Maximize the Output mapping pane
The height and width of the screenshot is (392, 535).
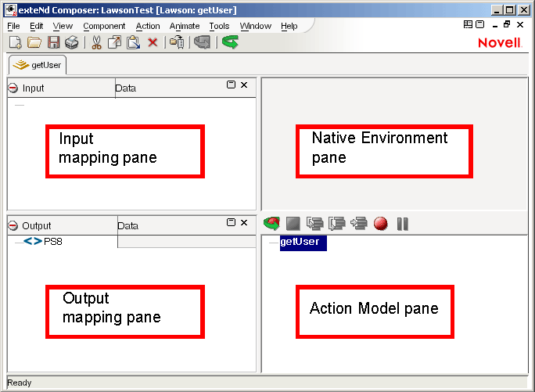(x=231, y=223)
